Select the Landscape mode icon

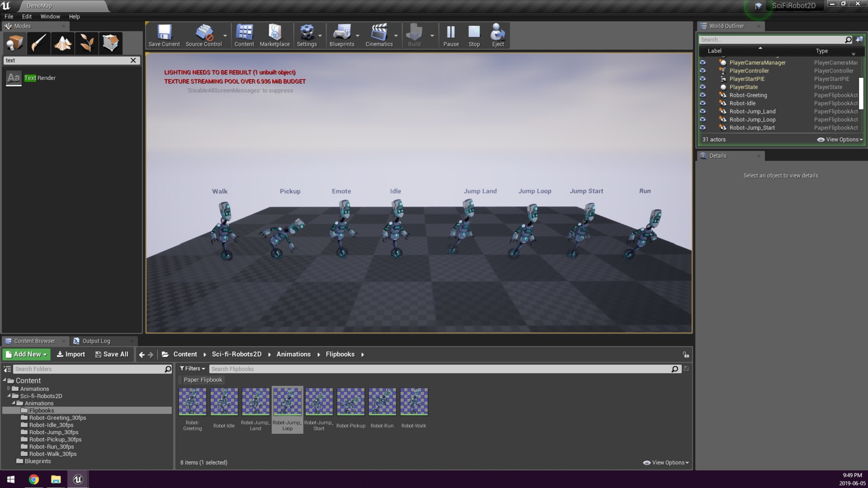pos(62,43)
